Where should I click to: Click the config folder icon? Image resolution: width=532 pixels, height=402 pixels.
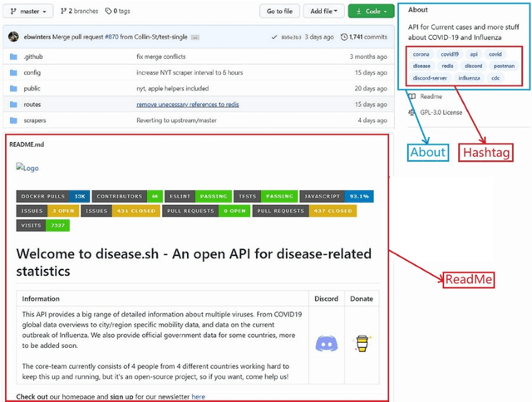coord(13,72)
